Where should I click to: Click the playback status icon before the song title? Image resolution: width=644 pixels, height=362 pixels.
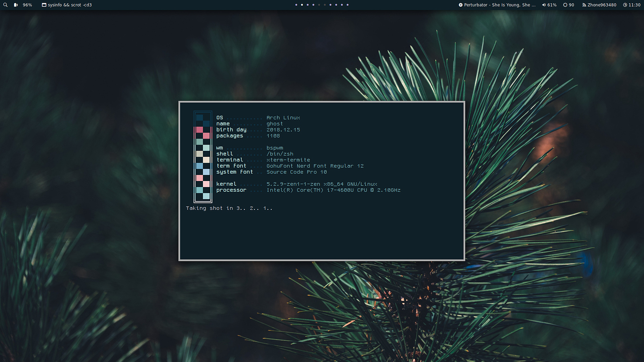point(460,5)
